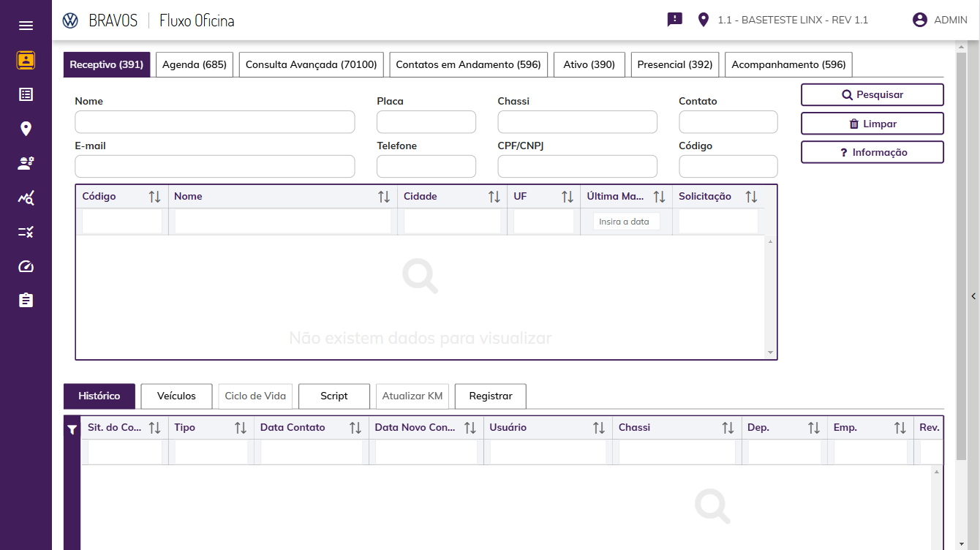Open the hamburger menu in sidebar

[x=26, y=26]
